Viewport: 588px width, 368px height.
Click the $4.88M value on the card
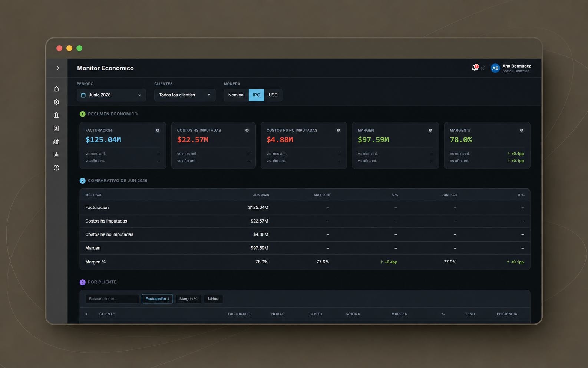(280, 140)
